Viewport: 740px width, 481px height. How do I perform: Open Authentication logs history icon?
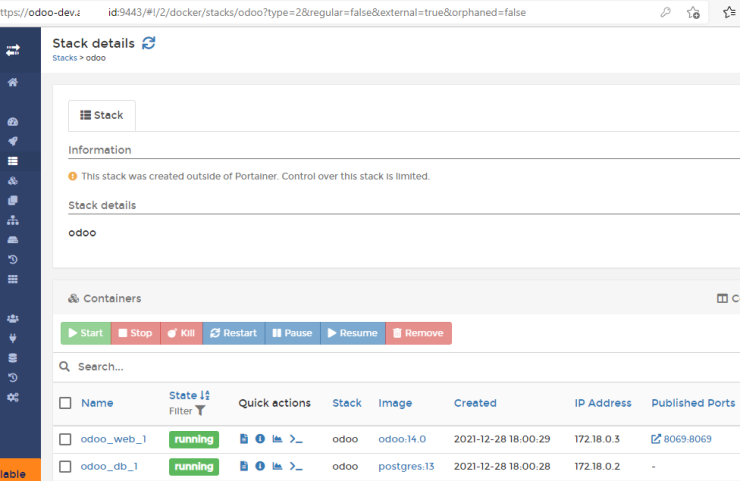click(13, 378)
